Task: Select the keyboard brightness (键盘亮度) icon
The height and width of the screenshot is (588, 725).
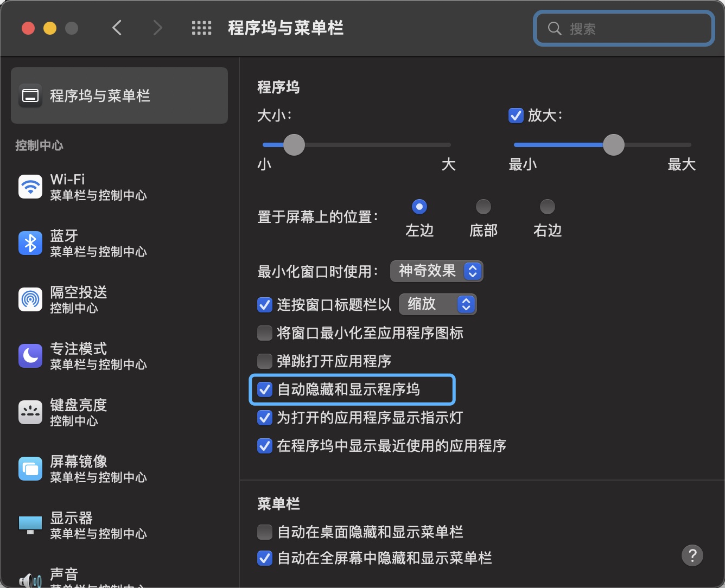Action: point(30,412)
